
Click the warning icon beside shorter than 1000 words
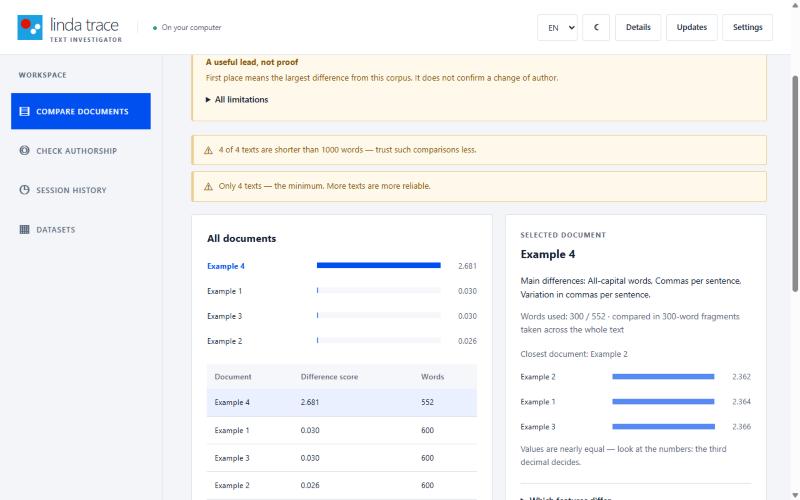[x=208, y=150]
